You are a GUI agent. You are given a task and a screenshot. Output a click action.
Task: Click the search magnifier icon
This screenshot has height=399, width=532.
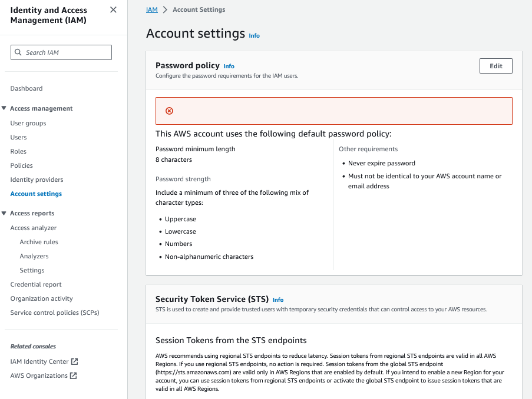pos(18,52)
